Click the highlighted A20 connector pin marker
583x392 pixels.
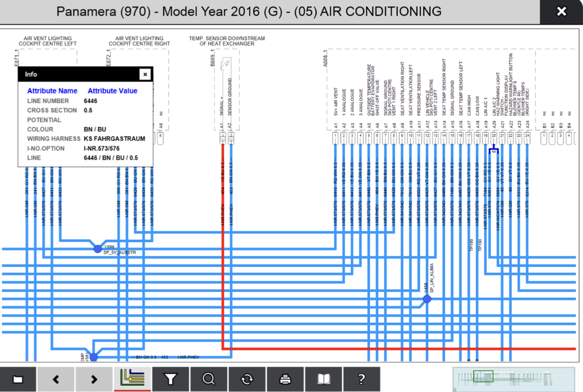494,150
